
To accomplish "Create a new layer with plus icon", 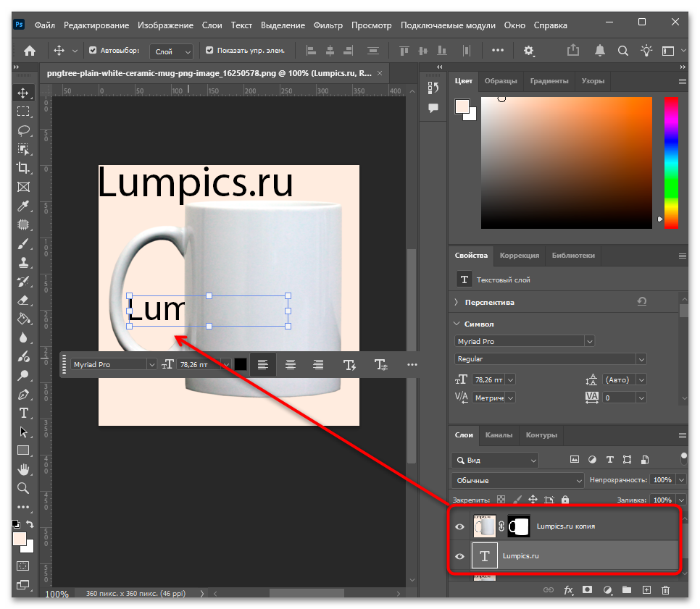I will (646, 590).
